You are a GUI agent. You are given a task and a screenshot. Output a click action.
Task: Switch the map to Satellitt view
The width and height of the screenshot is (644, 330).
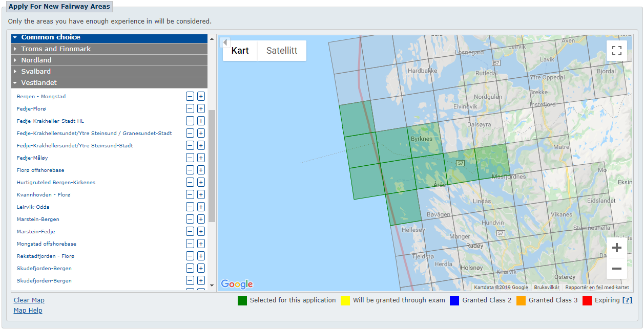[x=282, y=51]
